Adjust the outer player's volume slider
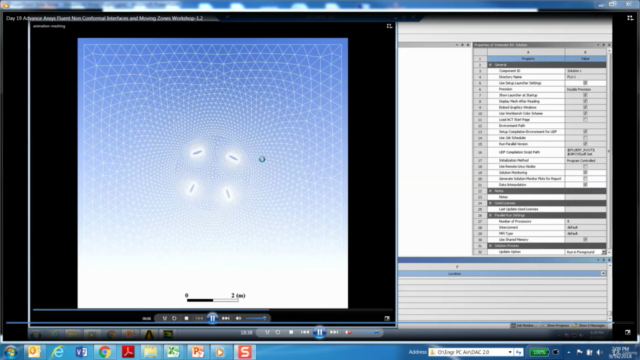Viewport: 640px width, 360px height. tap(367, 333)
